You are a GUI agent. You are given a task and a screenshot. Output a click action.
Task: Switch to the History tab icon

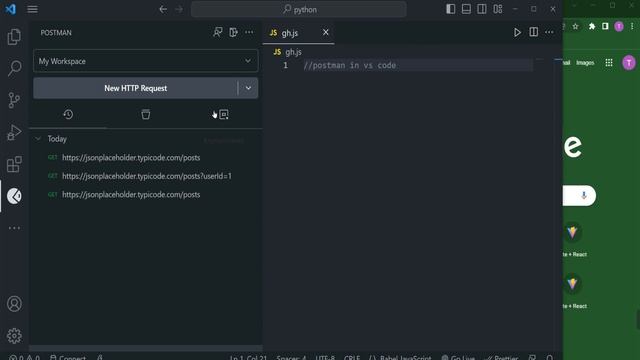(68, 115)
